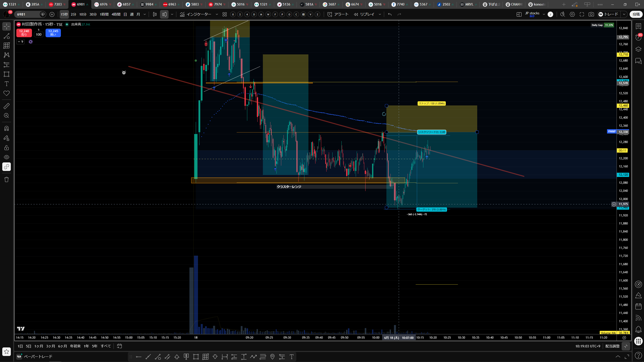Toggle hide all drawings eye icon
The image size is (644, 362).
point(7,157)
